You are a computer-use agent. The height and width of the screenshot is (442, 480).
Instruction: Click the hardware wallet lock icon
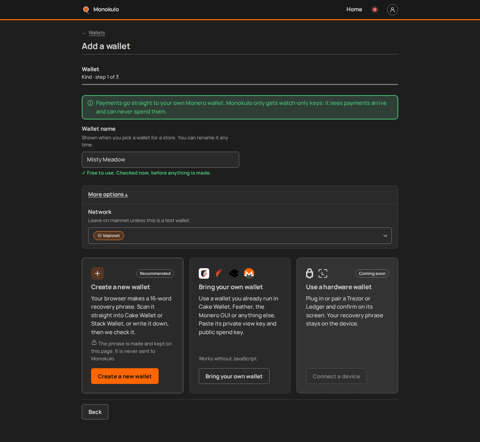(x=309, y=273)
